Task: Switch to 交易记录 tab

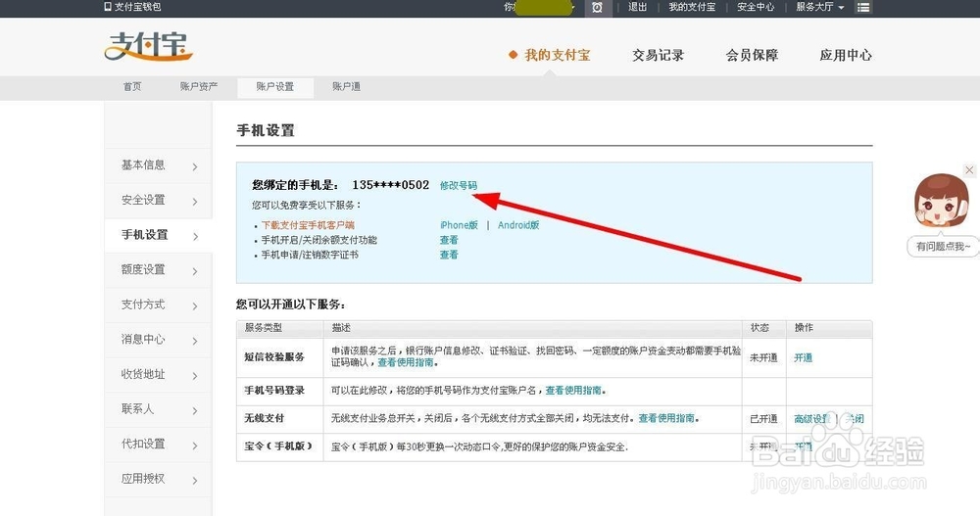Action: (x=659, y=55)
